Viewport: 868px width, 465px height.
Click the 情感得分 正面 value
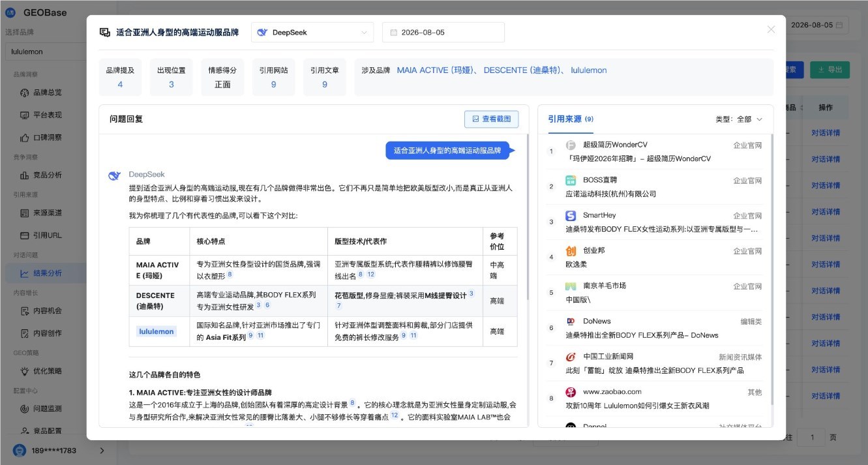(x=222, y=84)
